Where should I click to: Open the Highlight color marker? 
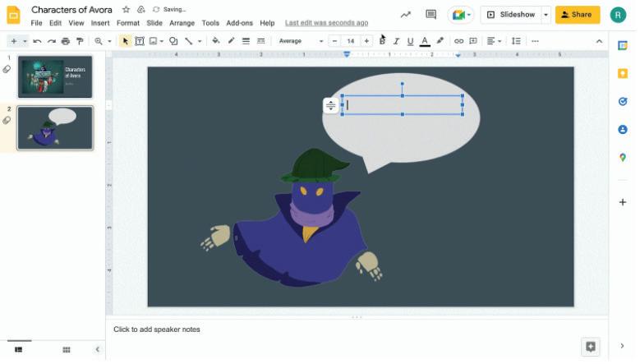pos(440,41)
